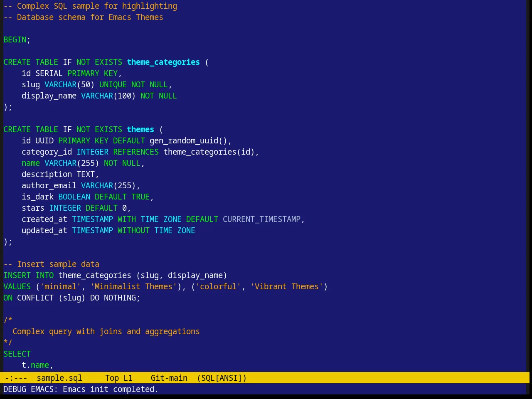Screen dimensions: 532x399
Task: Click the 'INSERT' keyword
Action: pos(17,275)
